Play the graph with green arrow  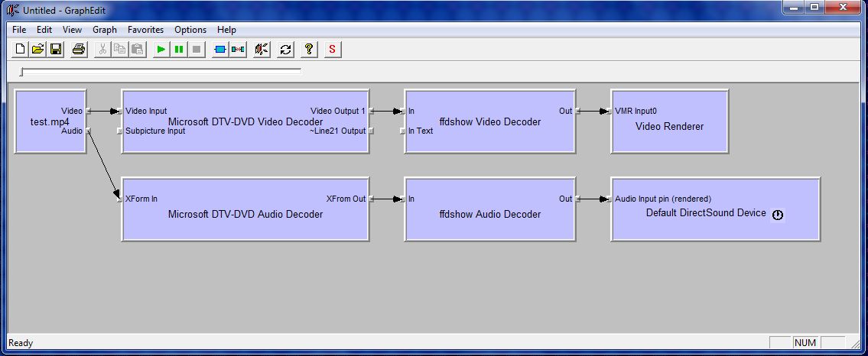click(161, 49)
